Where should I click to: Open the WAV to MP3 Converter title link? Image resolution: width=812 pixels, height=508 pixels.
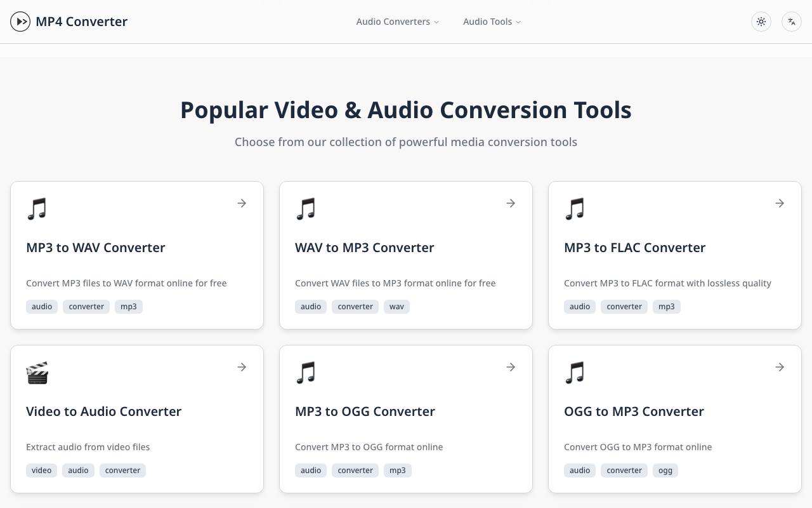365,248
